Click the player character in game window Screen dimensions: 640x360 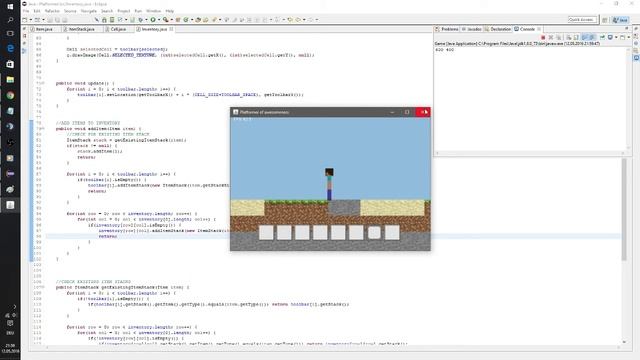[329, 184]
